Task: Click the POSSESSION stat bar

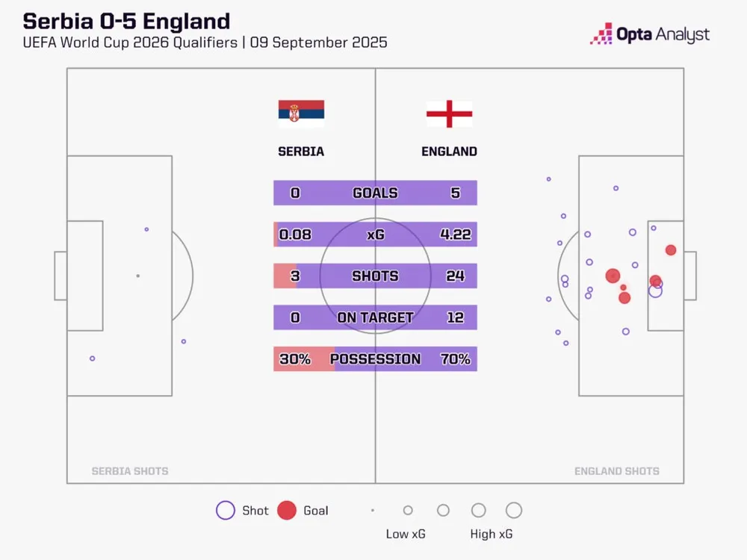Action: pyautogui.click(x=375, y=359)
